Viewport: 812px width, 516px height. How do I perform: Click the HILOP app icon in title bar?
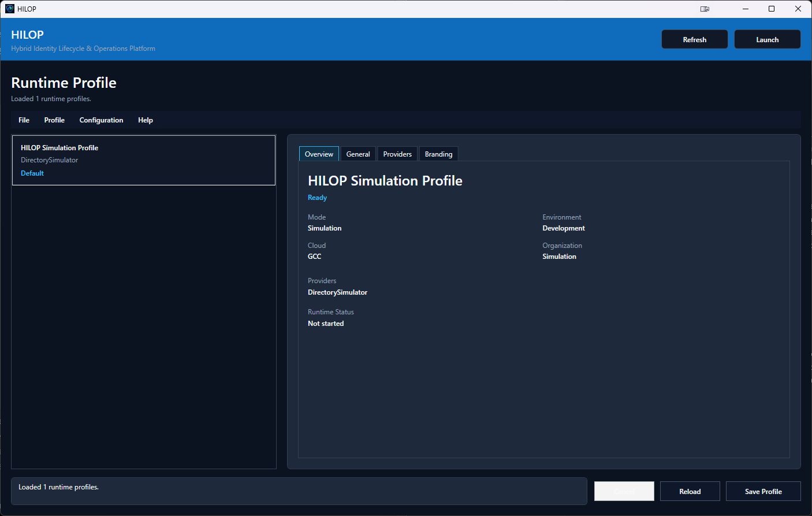point(10,9)
